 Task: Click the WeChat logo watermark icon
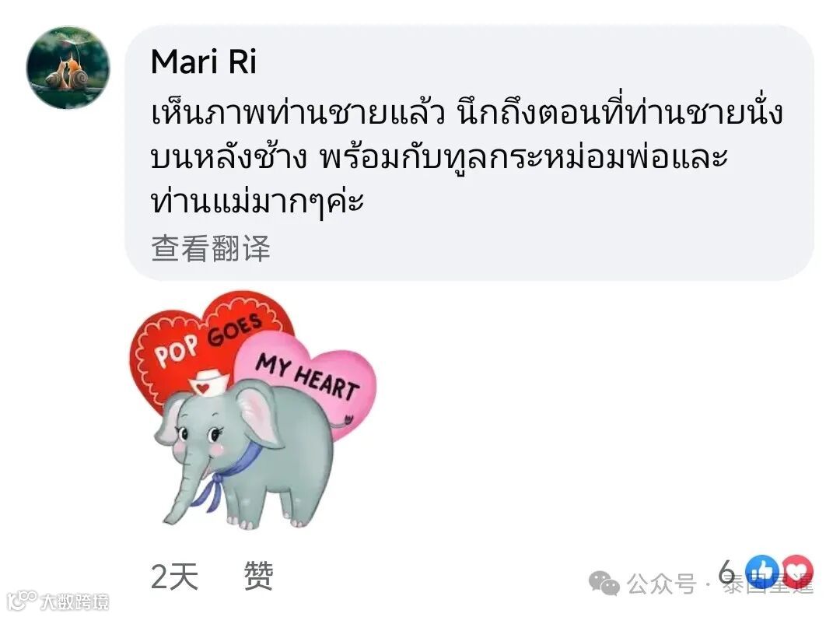coord(604,584)
